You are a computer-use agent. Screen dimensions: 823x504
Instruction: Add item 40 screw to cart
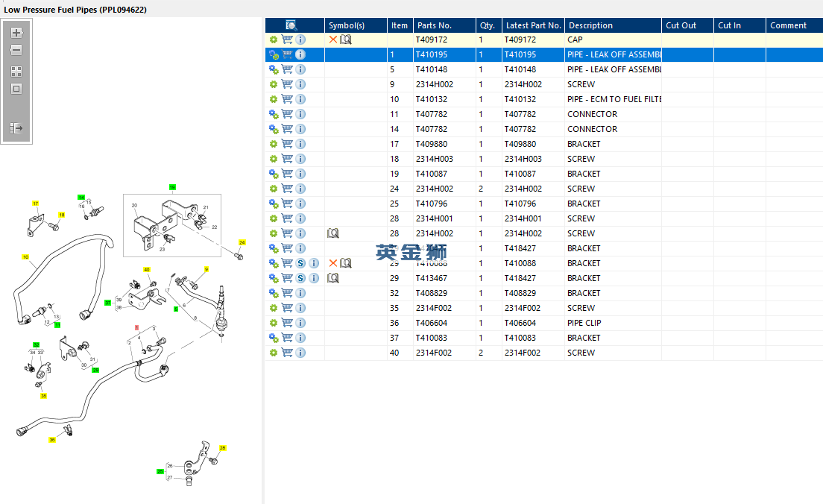(x=287, y=353)
